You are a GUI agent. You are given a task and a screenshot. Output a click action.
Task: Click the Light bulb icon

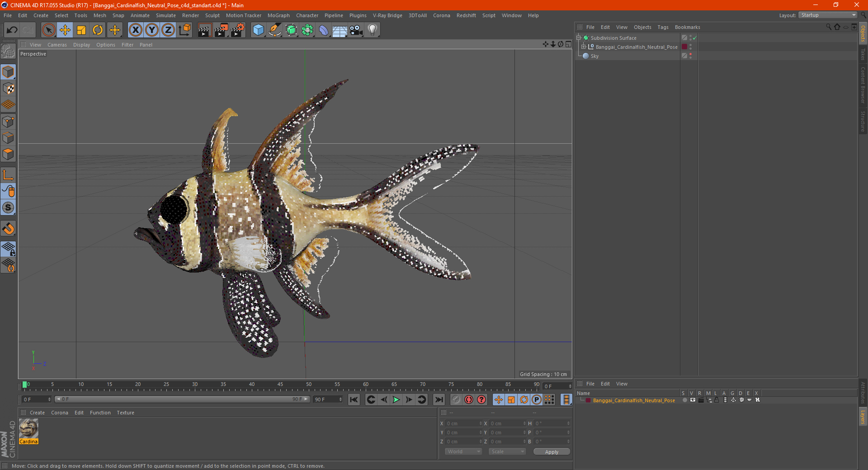372,30
